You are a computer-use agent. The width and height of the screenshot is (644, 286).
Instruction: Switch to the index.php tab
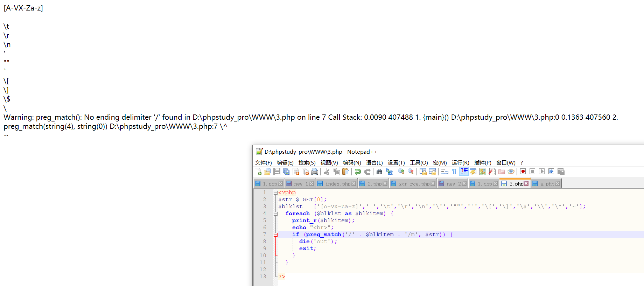tap(336, 184)
